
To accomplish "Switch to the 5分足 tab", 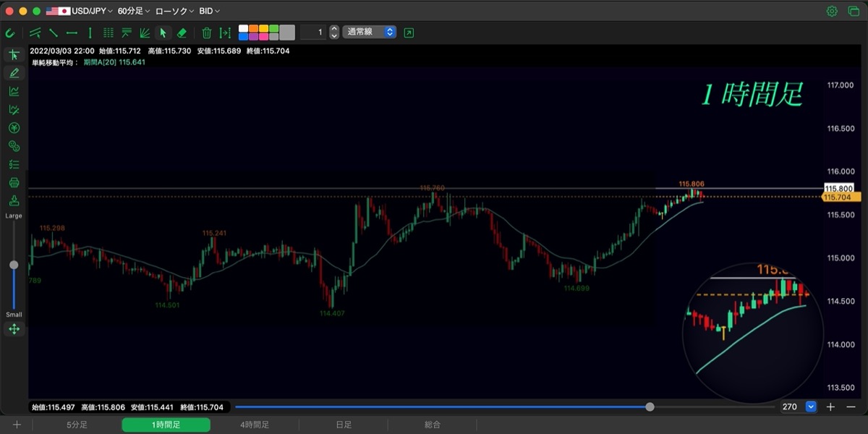I will 77,425.
